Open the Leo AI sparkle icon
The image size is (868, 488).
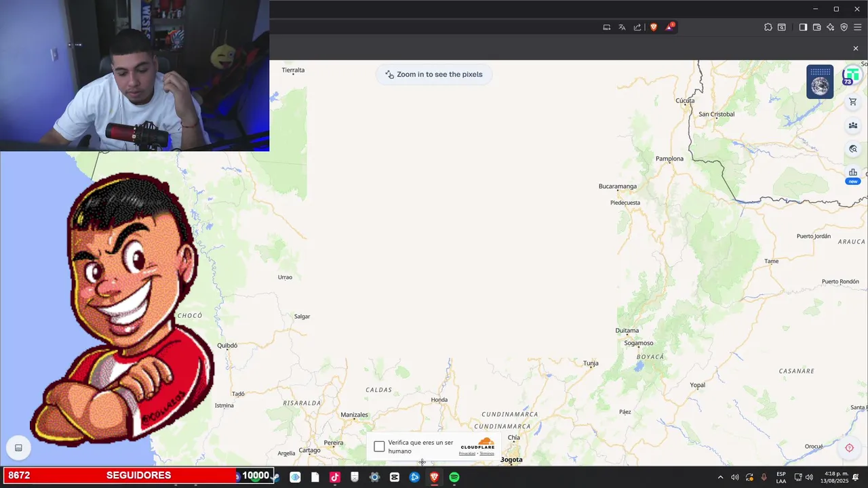830,27
